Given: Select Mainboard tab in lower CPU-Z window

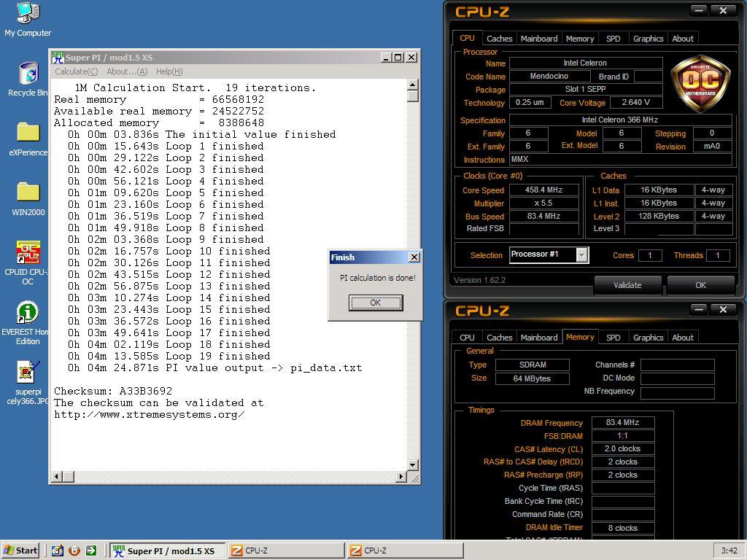Looking at the screenshot, I should tap(539, 337).
